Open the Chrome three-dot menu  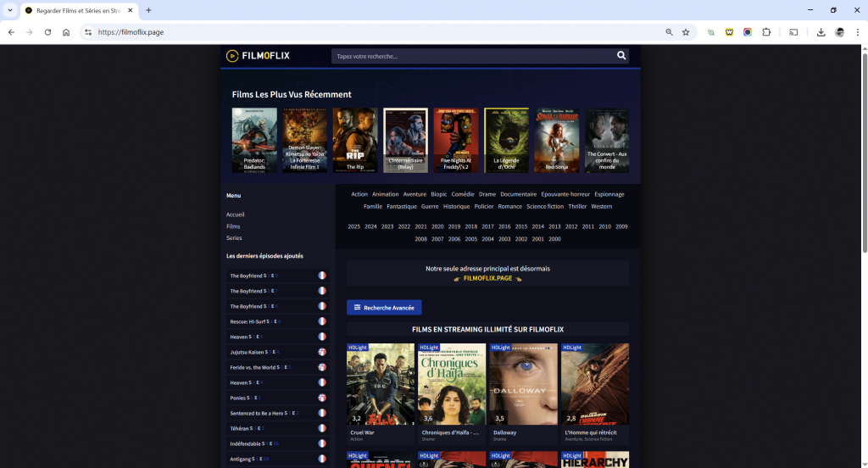[x=858, y=32]
